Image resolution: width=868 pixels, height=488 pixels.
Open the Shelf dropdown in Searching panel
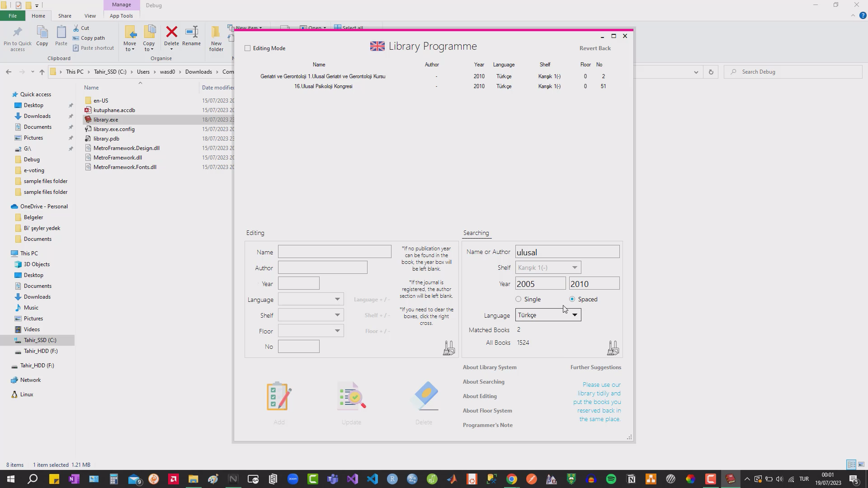pyautogui.click(x=548, y=267)
